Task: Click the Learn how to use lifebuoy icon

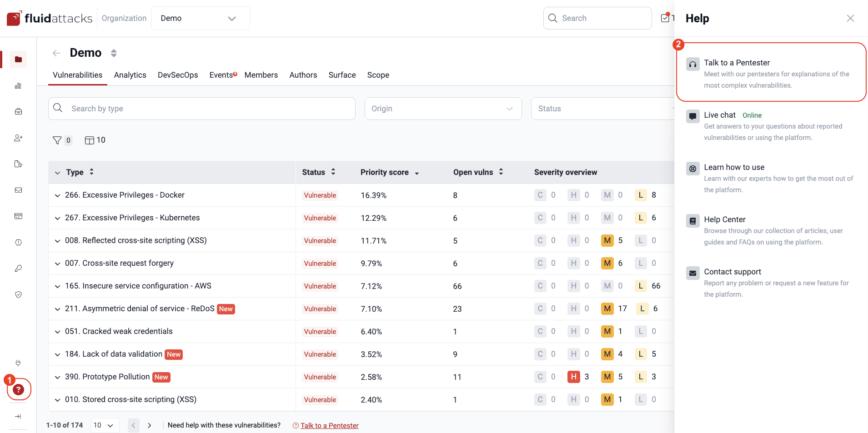Action: (x=692, y=169)
